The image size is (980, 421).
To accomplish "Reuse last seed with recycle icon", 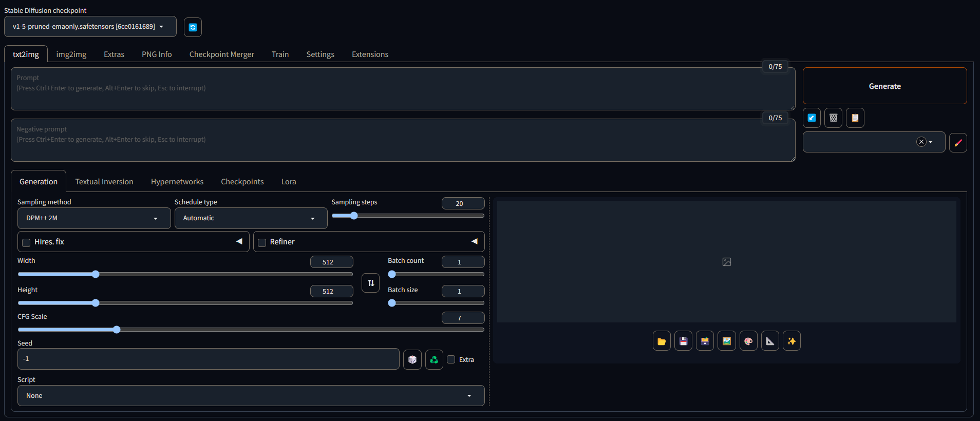I will pos(434,360).
